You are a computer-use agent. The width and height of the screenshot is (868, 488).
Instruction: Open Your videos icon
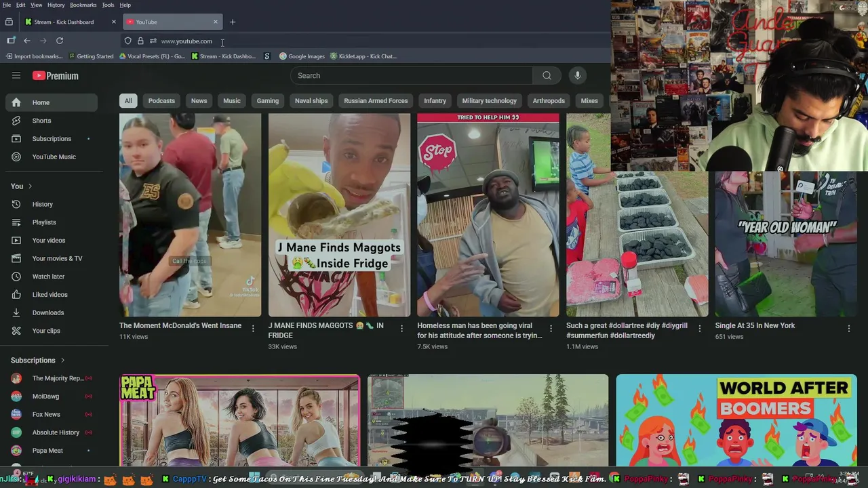click(16, 241)
